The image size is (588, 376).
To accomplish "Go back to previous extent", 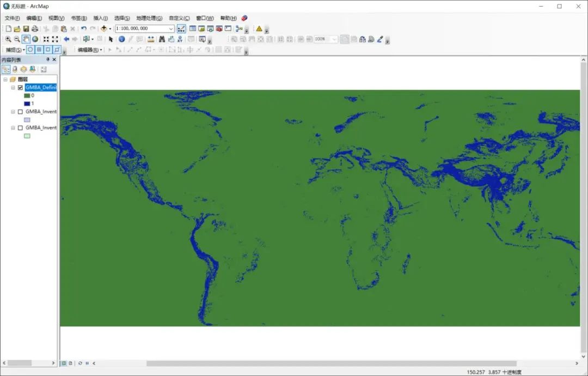I will tap(66, 39).
